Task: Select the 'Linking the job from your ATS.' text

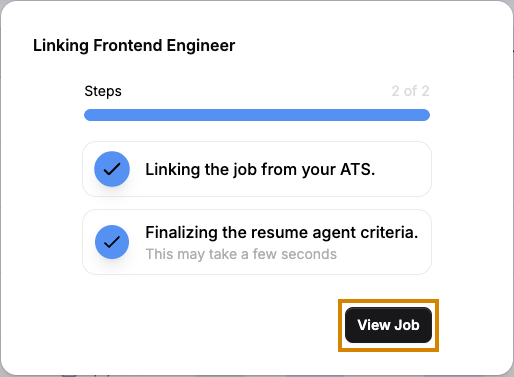Action: (x=260, y=169)
